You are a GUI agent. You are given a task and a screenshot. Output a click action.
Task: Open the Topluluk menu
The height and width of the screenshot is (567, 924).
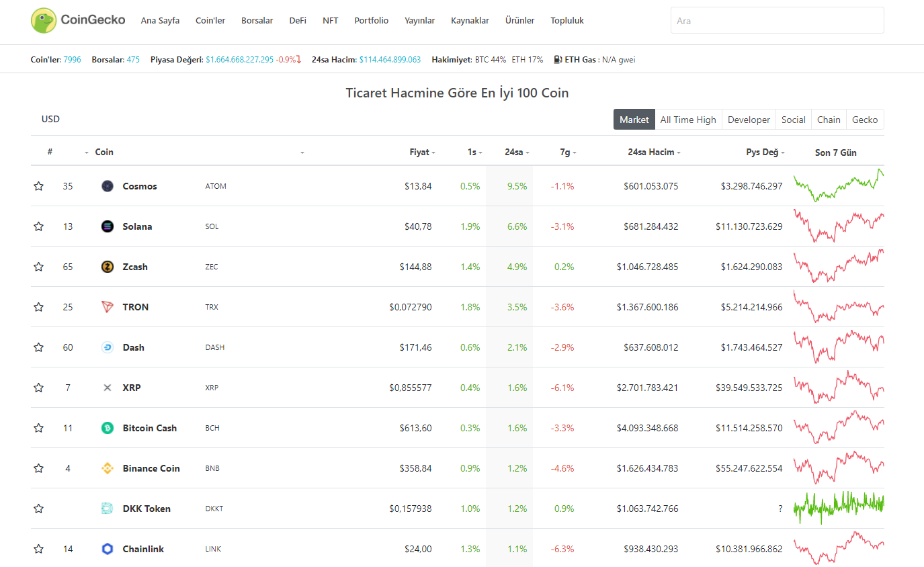point(567,20)
